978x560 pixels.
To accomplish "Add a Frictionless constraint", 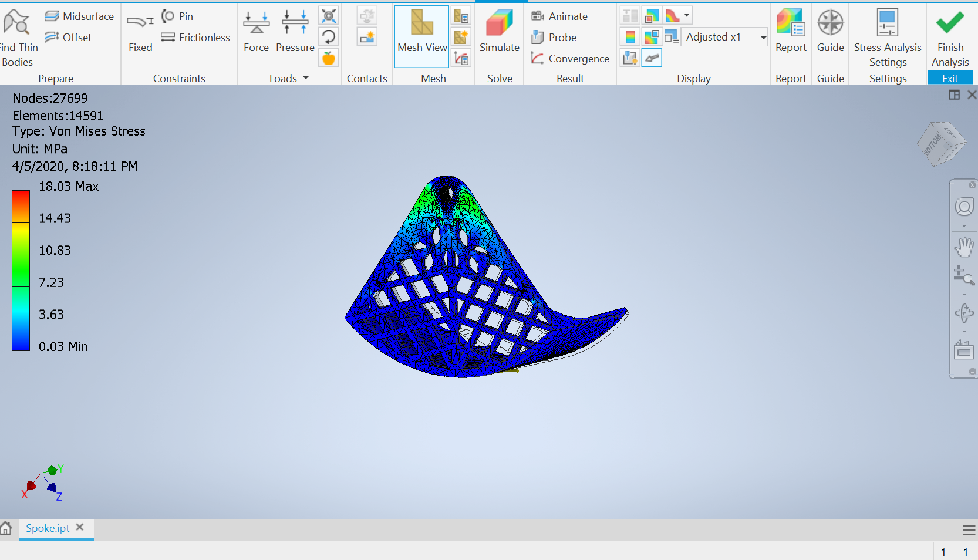I will tap(195, 37).
